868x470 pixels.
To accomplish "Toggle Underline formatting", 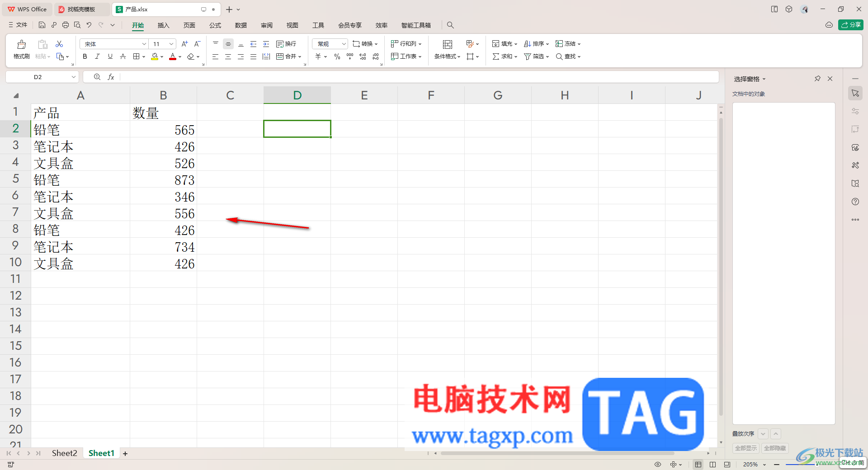I will click(x=110, y=56).
